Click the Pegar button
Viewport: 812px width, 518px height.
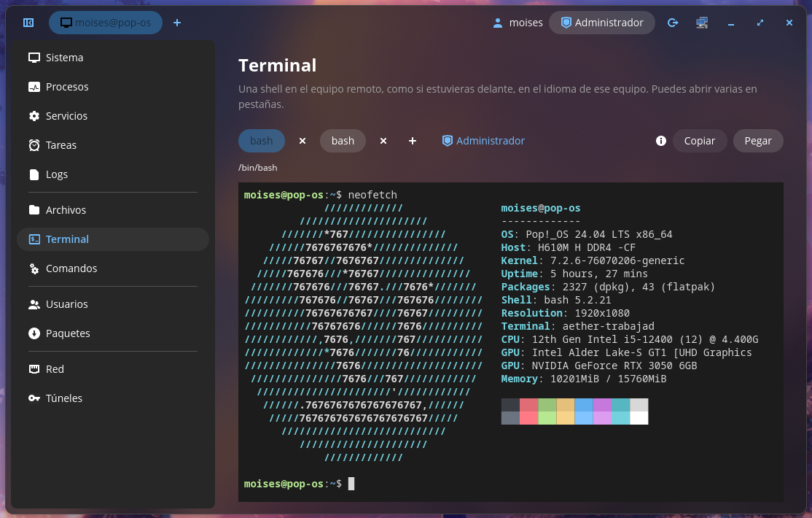pos(758,141)
